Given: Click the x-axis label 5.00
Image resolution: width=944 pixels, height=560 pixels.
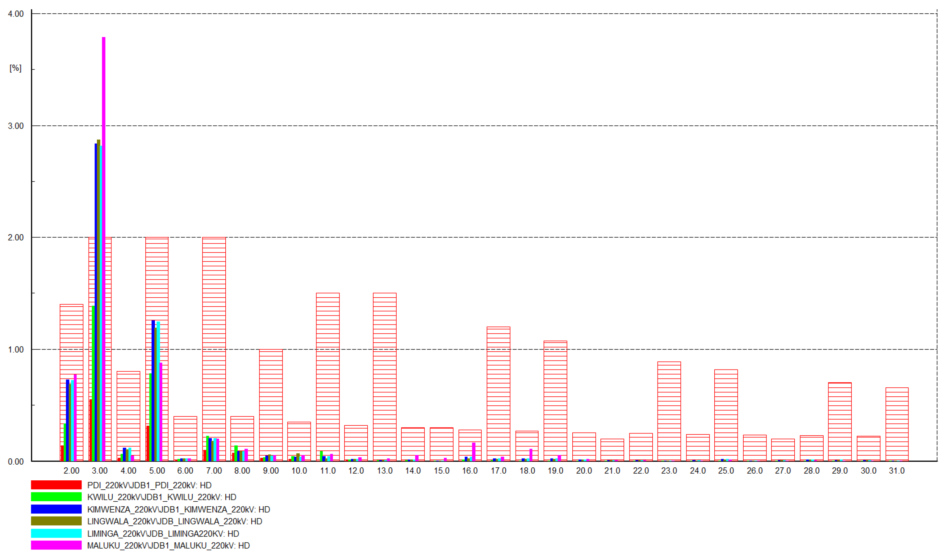Looking at the screenshot, I should [x=157, y=471].
